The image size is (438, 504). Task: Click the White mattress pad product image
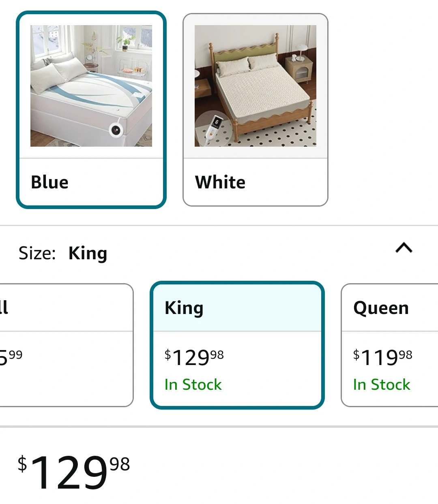(x=255, y=85)
